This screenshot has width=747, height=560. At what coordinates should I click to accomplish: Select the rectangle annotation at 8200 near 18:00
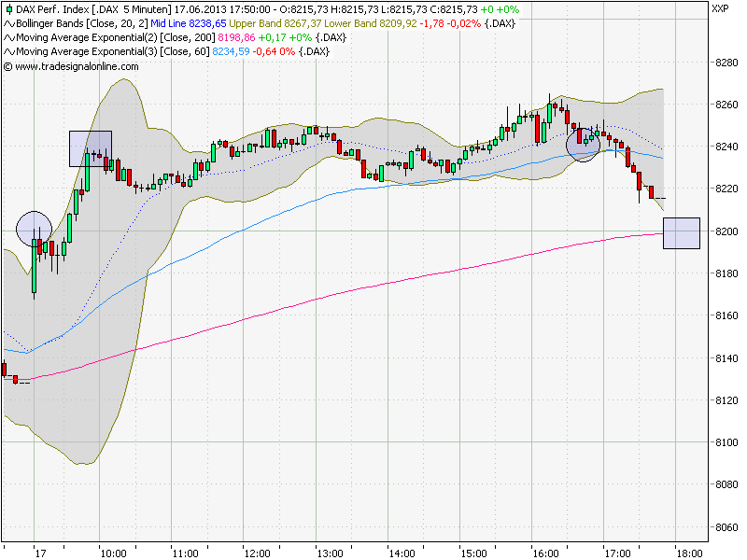click(x=681, y=232)
